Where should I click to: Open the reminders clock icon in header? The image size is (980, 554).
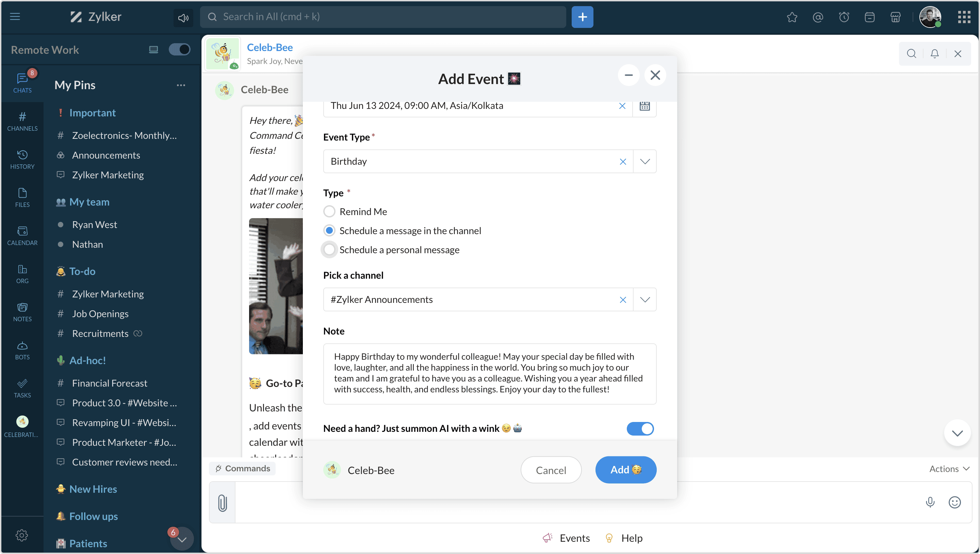(844, 17)
